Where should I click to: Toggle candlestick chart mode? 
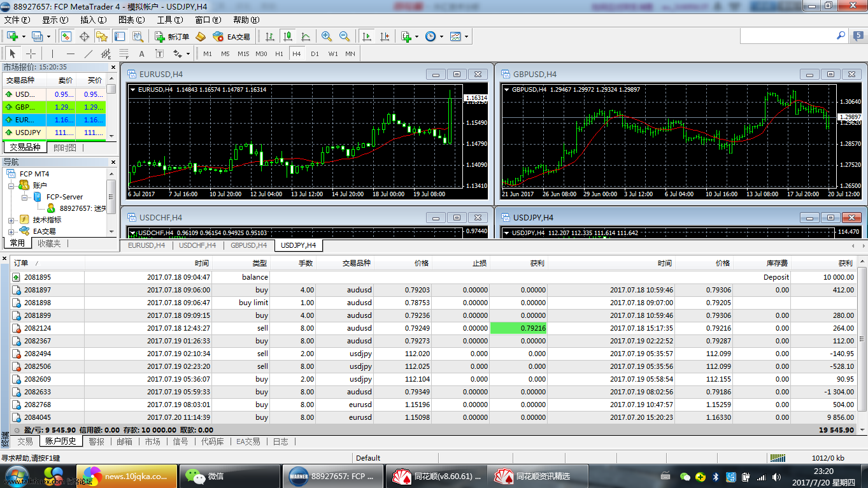click(288, 36)
